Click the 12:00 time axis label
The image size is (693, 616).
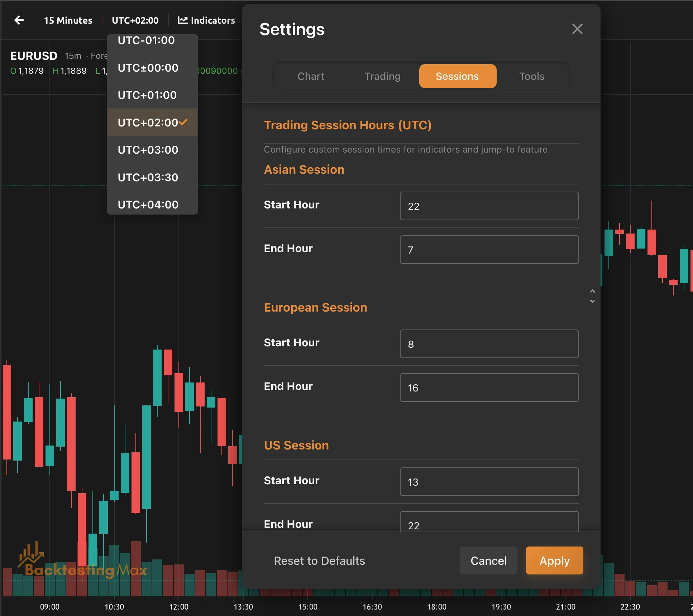click(x=179, y=607)
